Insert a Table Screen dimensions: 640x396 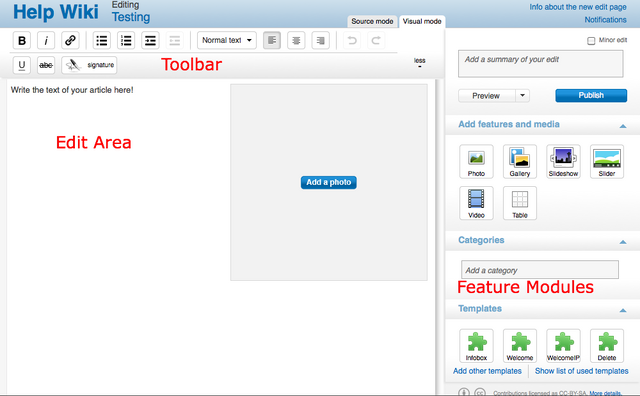[520, 203]
